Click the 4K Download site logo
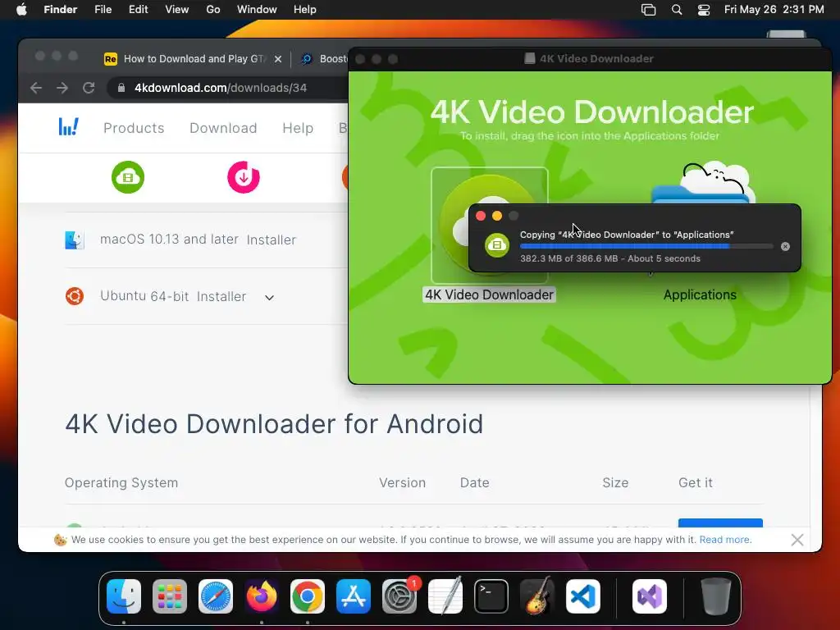840x630 pixels. coord(69,127)
